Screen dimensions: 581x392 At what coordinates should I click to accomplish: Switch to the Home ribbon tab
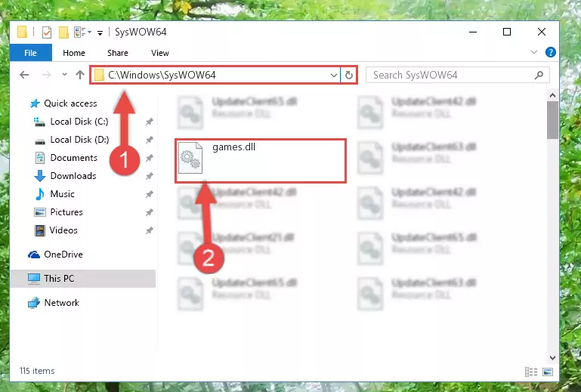pyautogui.click(x=74, y=53)
